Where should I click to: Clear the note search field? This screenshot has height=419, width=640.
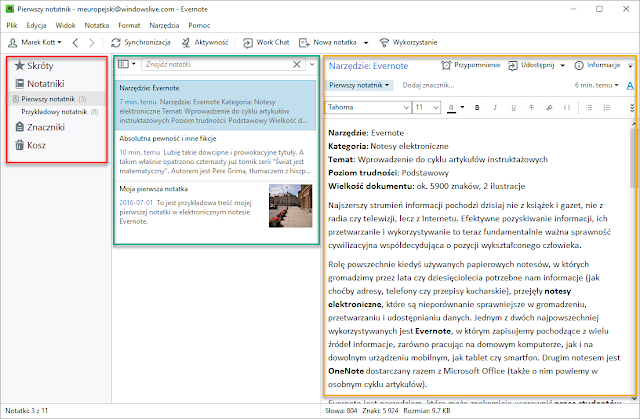[x=297, y=64]
